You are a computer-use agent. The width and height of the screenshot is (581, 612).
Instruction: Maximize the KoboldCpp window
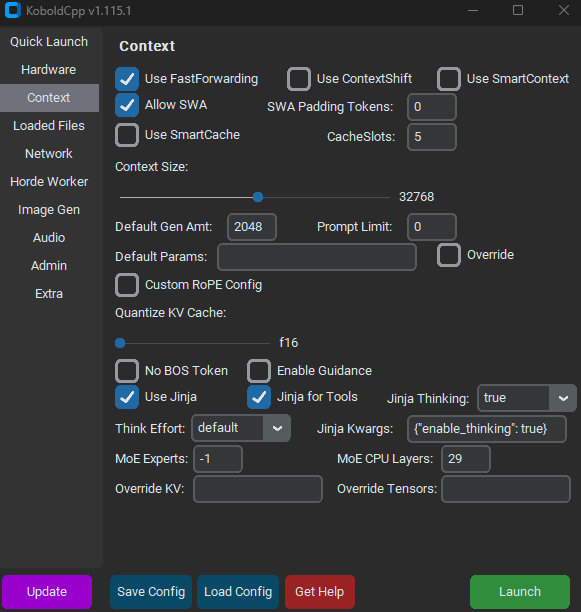pos(518,11)
